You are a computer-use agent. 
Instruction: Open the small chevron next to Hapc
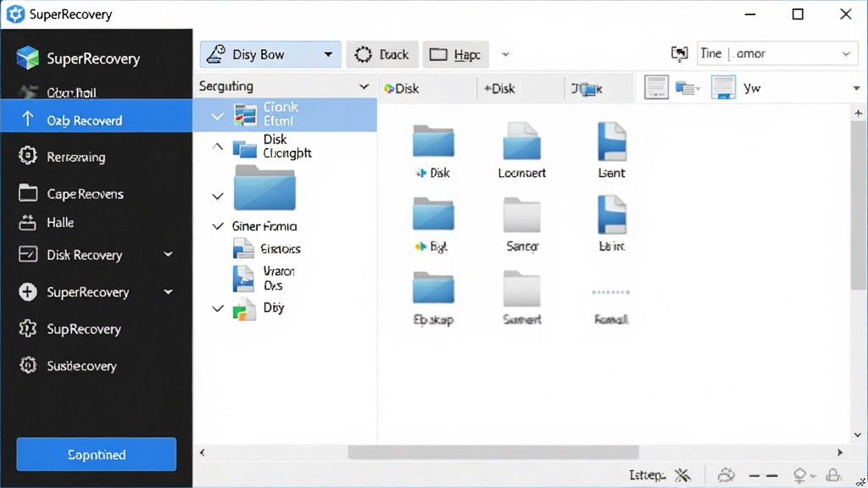505,54
